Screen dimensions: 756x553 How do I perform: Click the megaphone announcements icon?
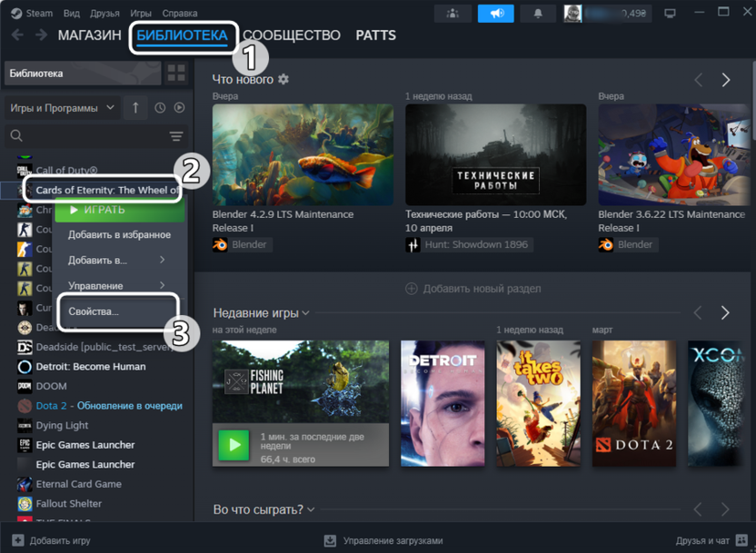coord(495,14)
